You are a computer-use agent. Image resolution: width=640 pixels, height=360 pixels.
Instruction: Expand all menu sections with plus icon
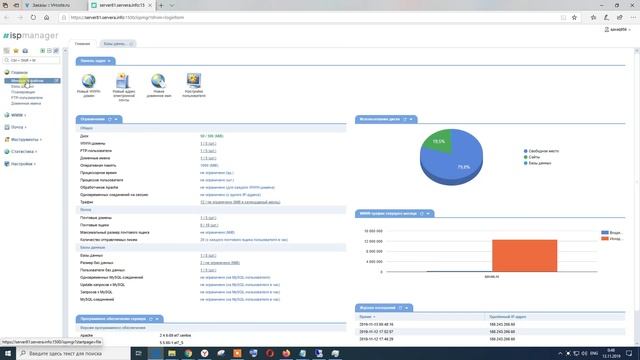(x=42, y=51)
